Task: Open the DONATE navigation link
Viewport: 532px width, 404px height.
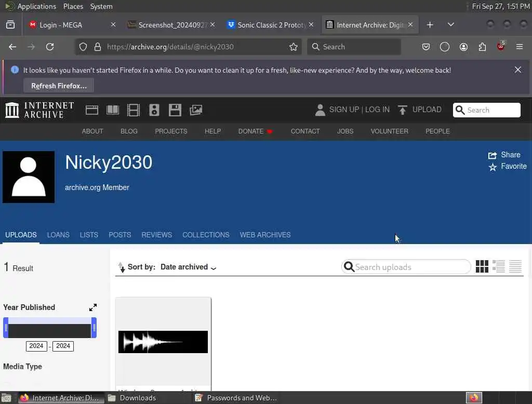Action: point(255,131)
